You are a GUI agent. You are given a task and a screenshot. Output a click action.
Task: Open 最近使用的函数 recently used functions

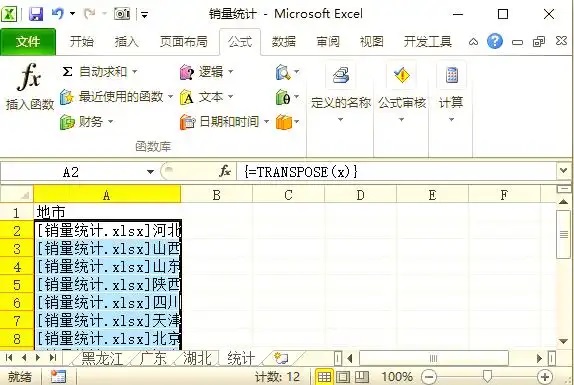[116, 97]
